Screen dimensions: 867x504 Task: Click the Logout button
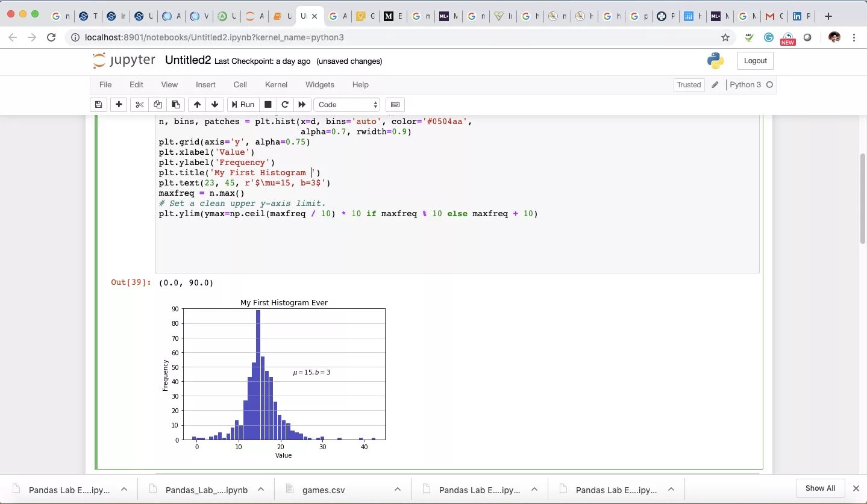(755, 61)
